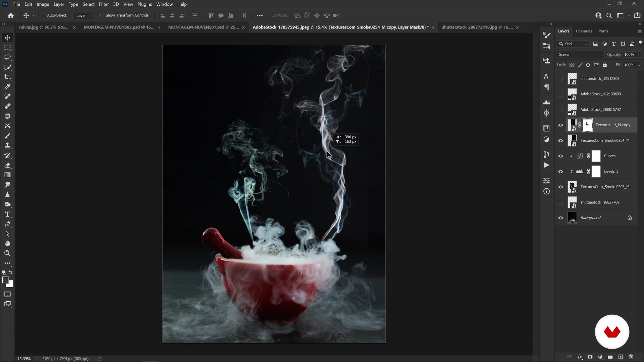Select the Clone Stamp tool
The image size is (644, 362).
pyautogui.click(x=7, y=146)
